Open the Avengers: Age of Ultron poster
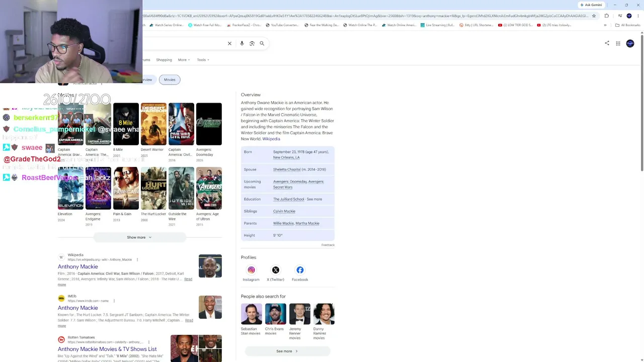The height and width of the screenshot is (362, 644). [209, 188]
